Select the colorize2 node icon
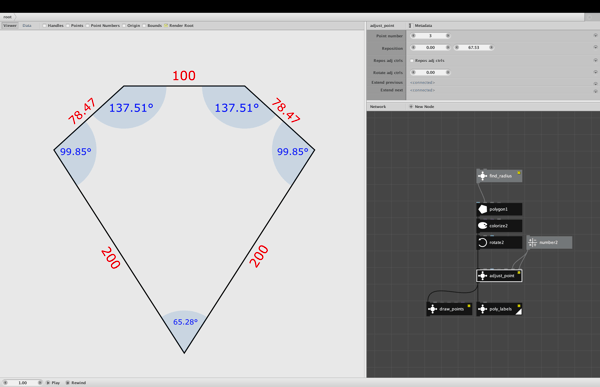600x387 pixels. 483,226
